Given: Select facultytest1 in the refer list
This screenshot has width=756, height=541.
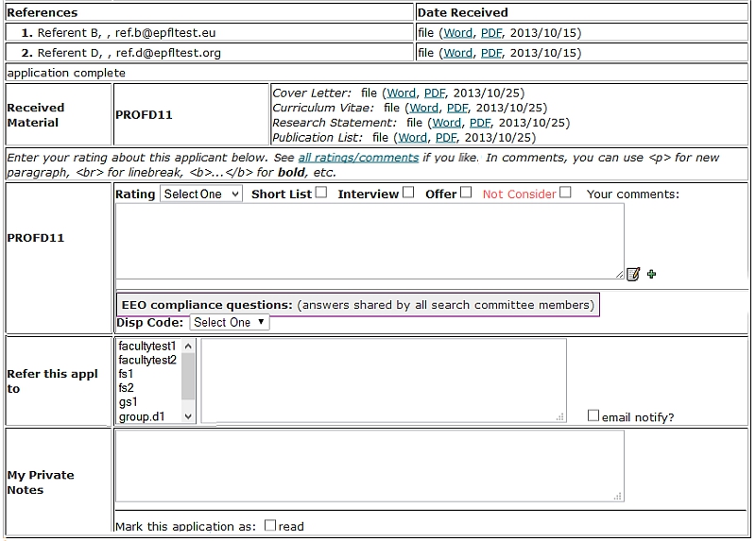Looking at the screenshot, I should point(147,347).
